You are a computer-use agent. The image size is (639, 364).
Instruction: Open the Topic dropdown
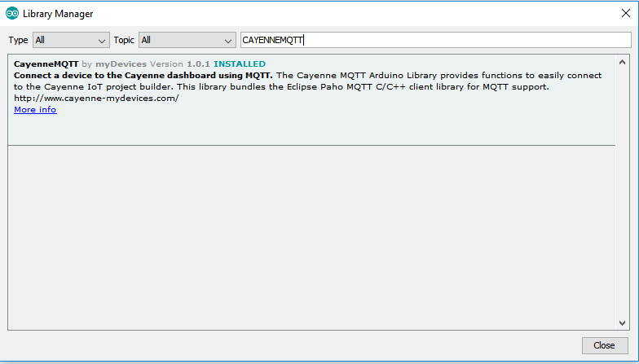click(x=187, y=40)
